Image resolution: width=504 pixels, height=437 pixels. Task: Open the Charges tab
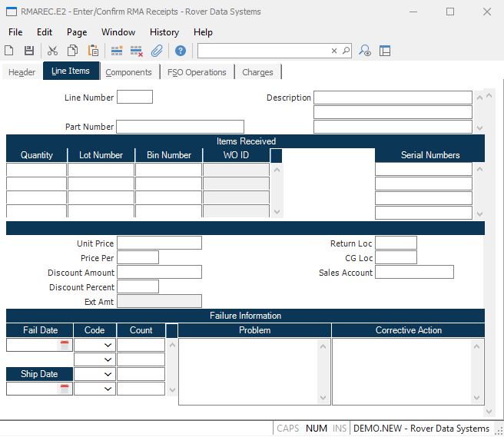click(257, 72)
